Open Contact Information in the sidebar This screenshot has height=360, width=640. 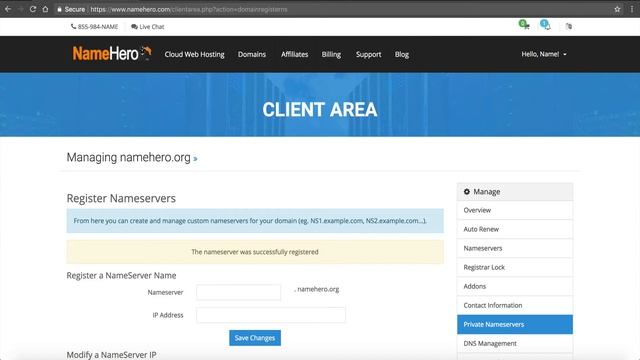coord(515,305)
